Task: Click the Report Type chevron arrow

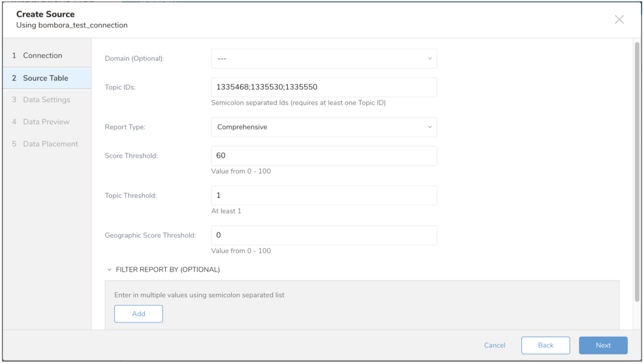Action: coord(430,127)
